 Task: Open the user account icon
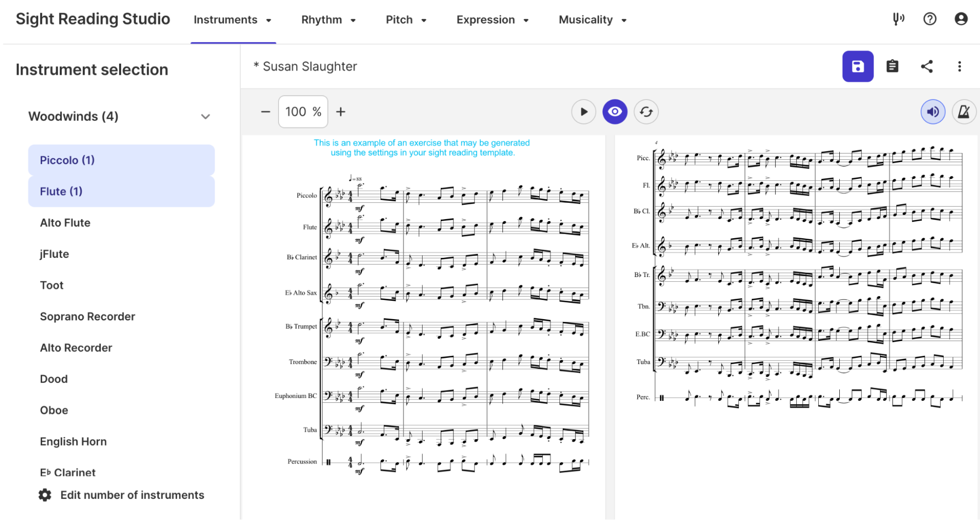click(x=961, y=19)
